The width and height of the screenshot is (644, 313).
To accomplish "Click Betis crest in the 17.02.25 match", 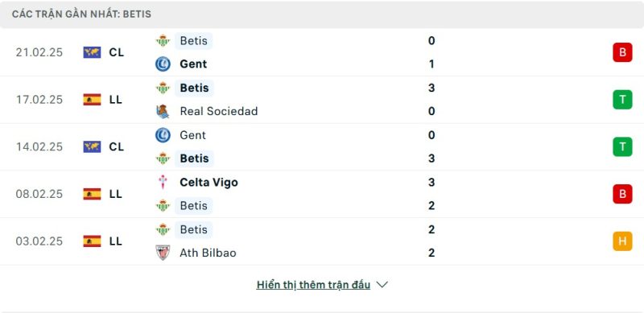I will point(163,88).
